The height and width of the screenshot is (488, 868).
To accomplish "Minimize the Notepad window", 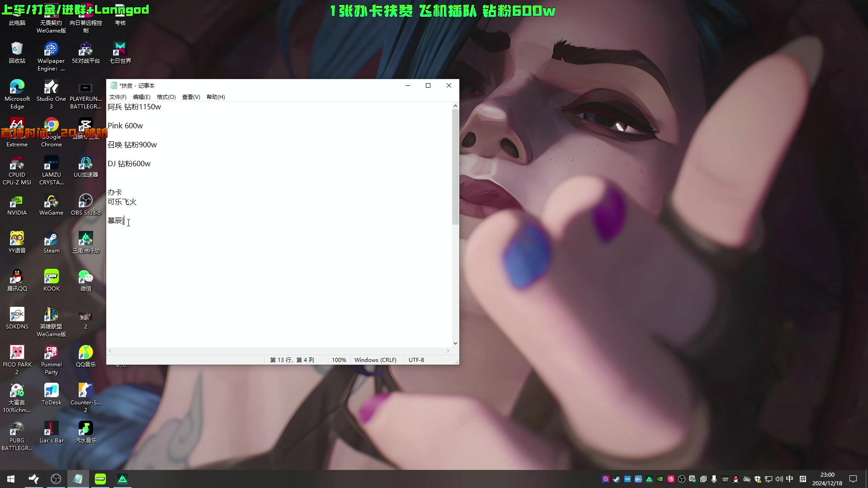I will point(407,85).
